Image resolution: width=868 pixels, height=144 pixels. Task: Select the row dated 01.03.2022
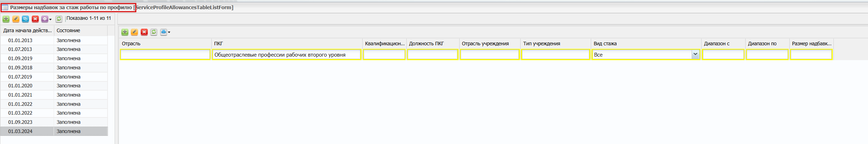(54, 113)
